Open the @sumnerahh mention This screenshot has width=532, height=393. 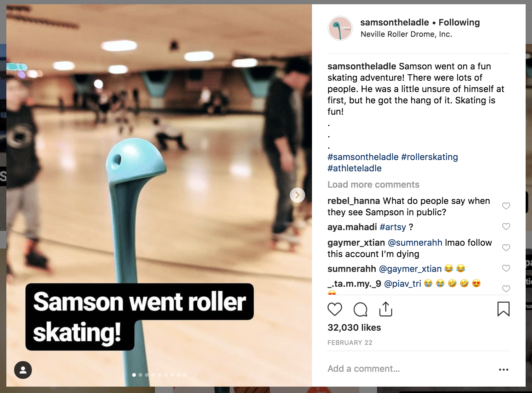tap(415, 243)
